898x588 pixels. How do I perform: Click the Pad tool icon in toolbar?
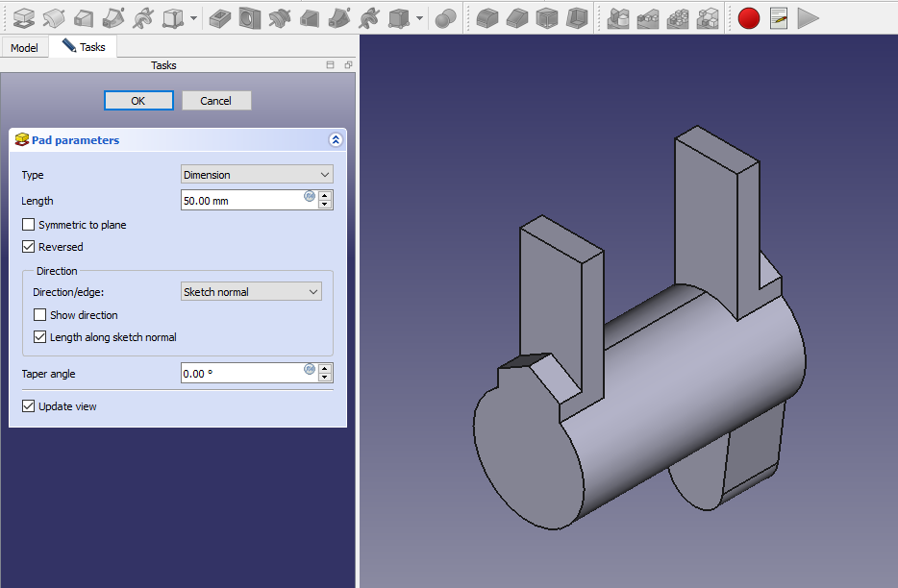(24, 17)
